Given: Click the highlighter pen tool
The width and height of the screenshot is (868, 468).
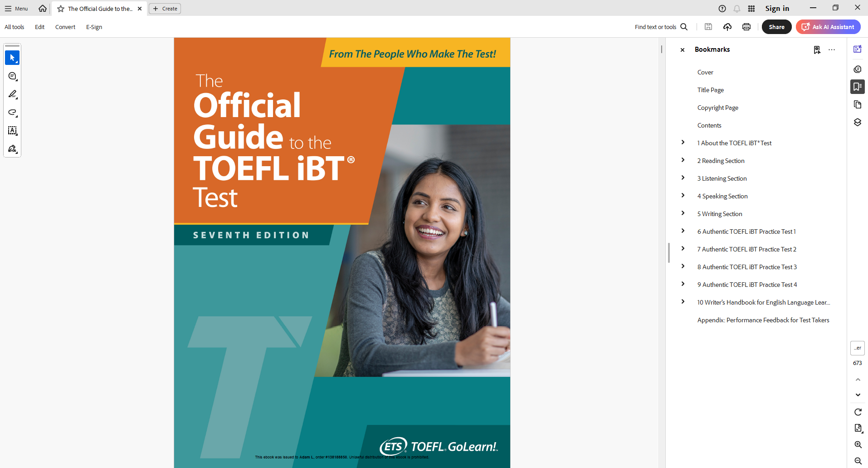Looking at the screenshot, I should pyautogui.click(x=12, y=94).
